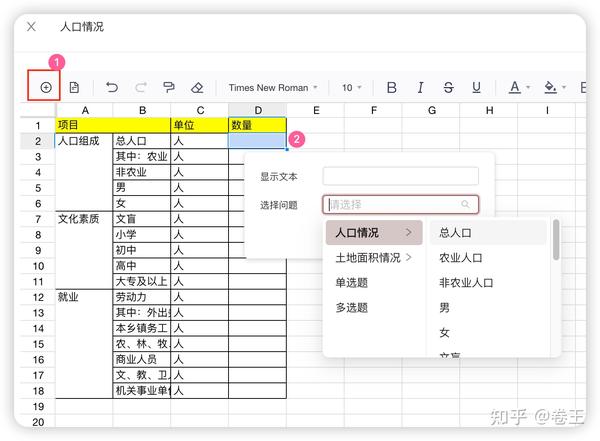Click the 大专及以上 cell
The image size is (600, 441).
coord(142,281)
